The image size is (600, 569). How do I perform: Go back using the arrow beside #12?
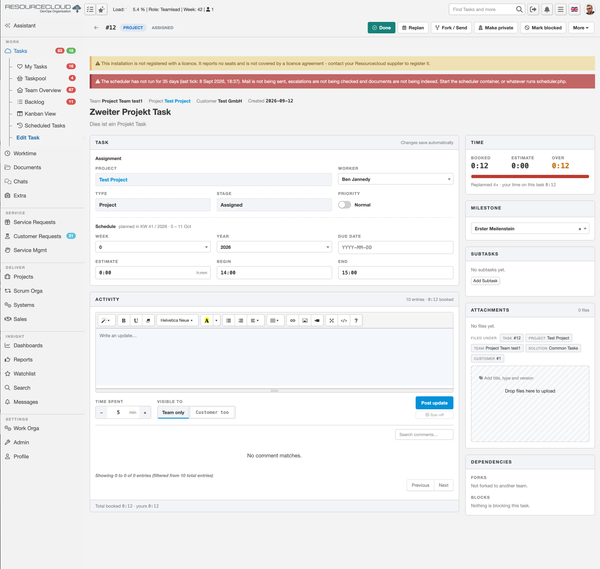[x=96, y=28]
